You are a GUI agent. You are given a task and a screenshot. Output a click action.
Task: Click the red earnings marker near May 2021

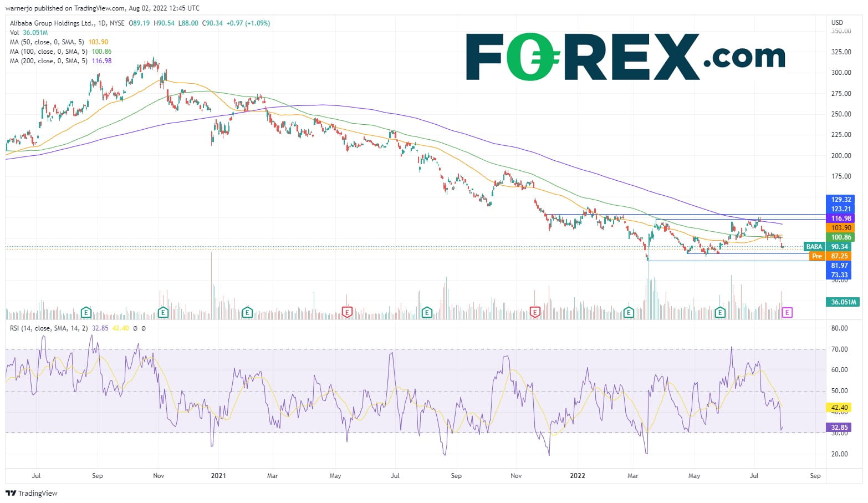coord(347,313)
